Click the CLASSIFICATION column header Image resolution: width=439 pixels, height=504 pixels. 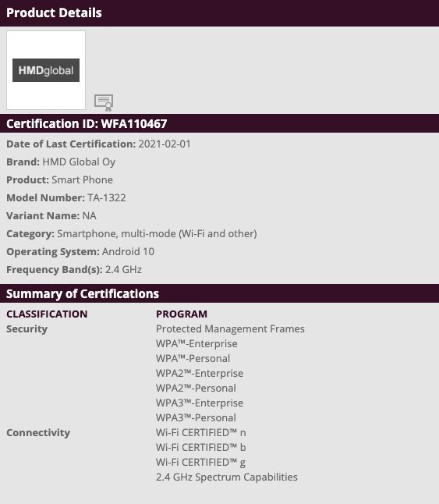pyautogui.click(x=47, y=314)
